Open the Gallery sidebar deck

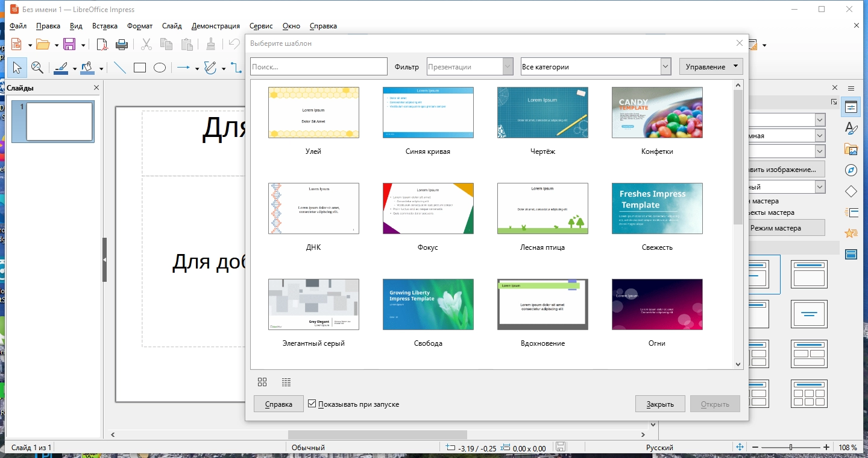click(851, 149)
